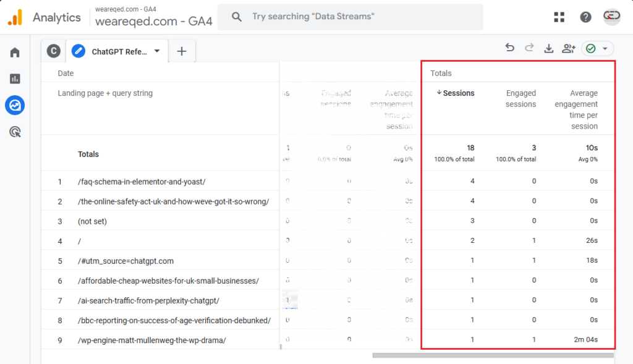
Task: Redo the exploration change
Action: point(529,48)
